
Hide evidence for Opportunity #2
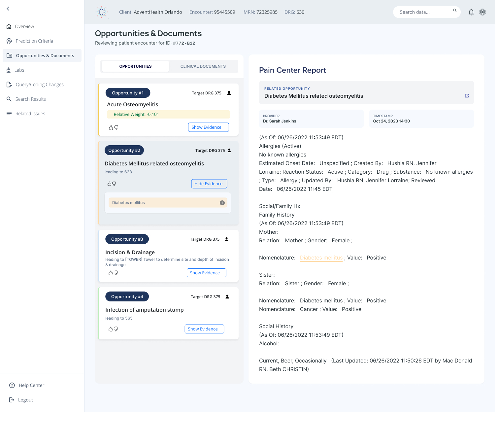point(209,184)
